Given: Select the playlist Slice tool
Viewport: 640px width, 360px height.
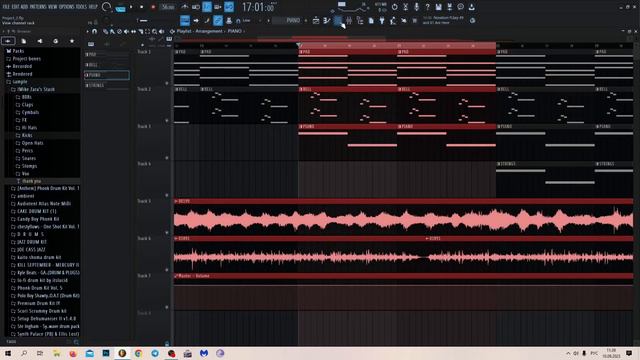Looking at the screenshot, I should pos(140,31).
